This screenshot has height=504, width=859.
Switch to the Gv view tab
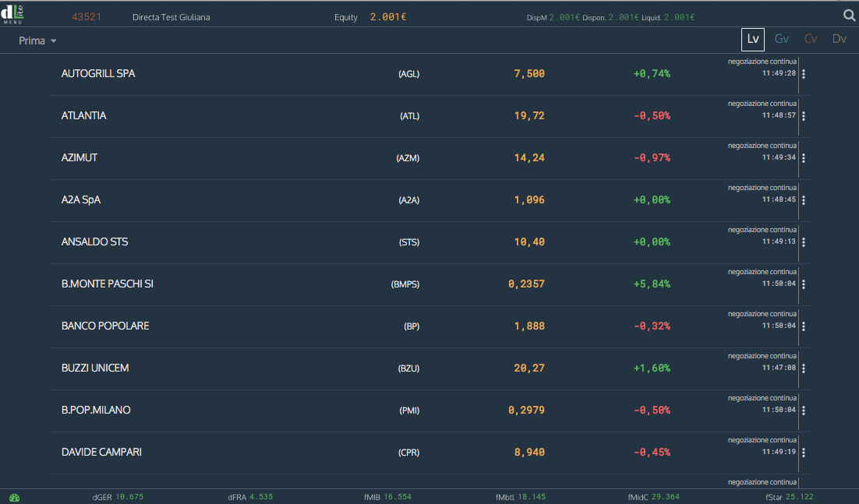click(x=782, y=39)
